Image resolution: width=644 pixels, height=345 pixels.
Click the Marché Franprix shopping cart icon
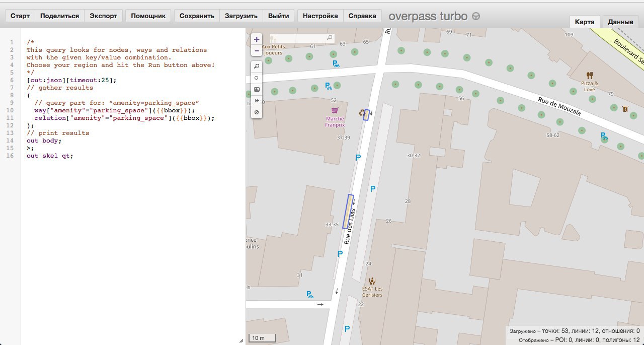(x=335, y=110)
